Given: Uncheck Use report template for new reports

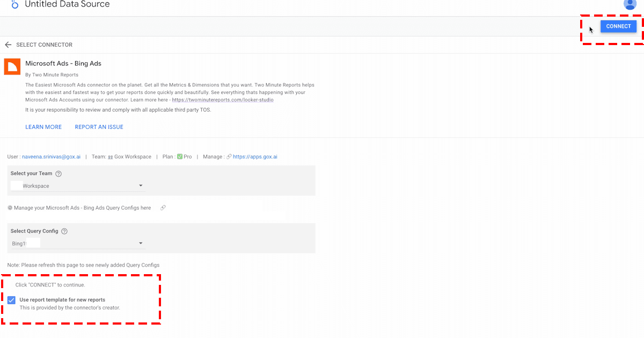Looking at the screenshot, I should [x=11, y=300].
